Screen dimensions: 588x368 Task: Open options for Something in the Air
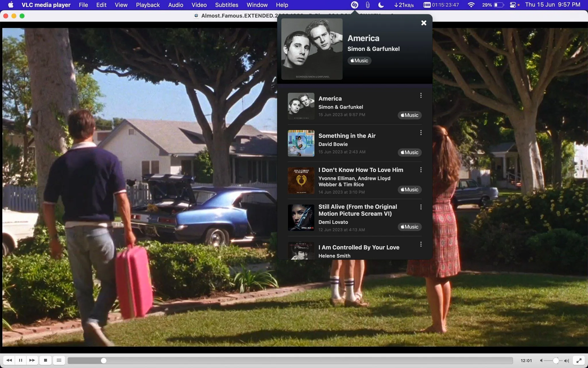tap(421, 133)
